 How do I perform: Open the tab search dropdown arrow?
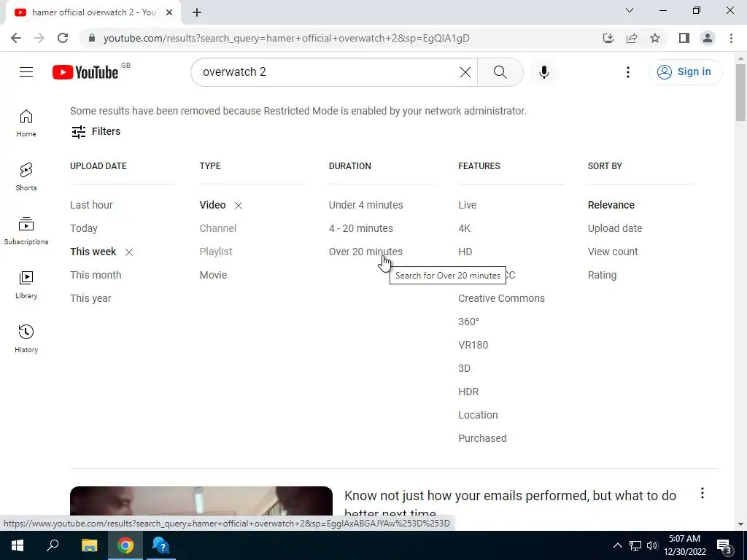click(x=630, y=10)
